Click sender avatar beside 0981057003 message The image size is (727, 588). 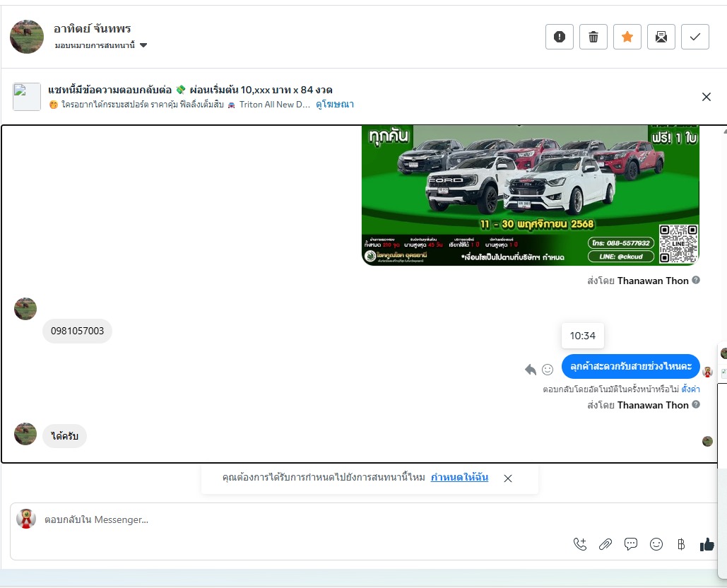click(x=25, y=309)
